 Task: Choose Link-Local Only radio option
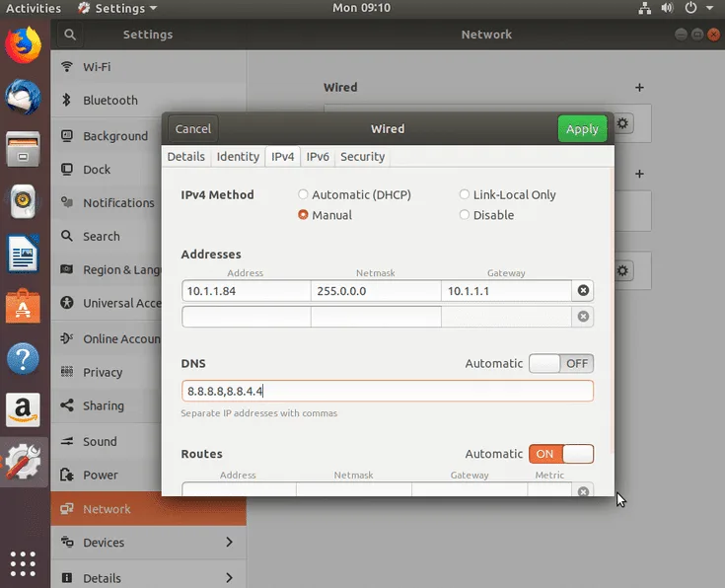coord(508,194)
